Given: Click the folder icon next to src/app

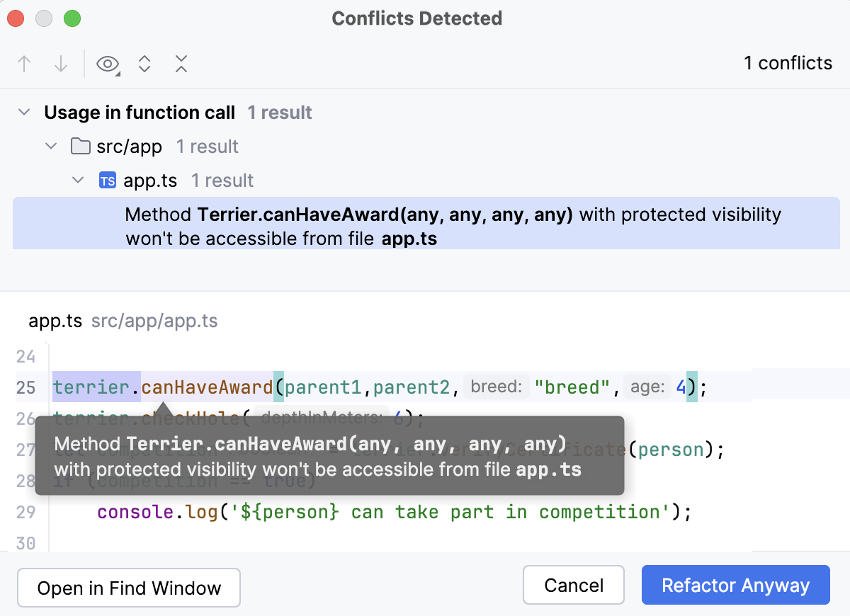Looking at the screenshot, I should point(79,147).
